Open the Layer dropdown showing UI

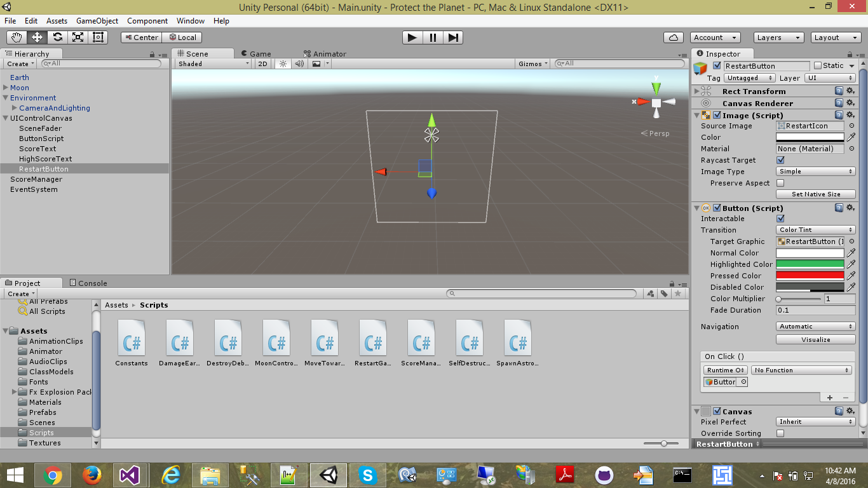pos(830,78)
